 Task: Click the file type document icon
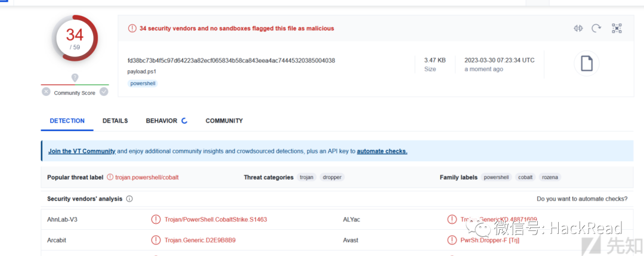587,64
